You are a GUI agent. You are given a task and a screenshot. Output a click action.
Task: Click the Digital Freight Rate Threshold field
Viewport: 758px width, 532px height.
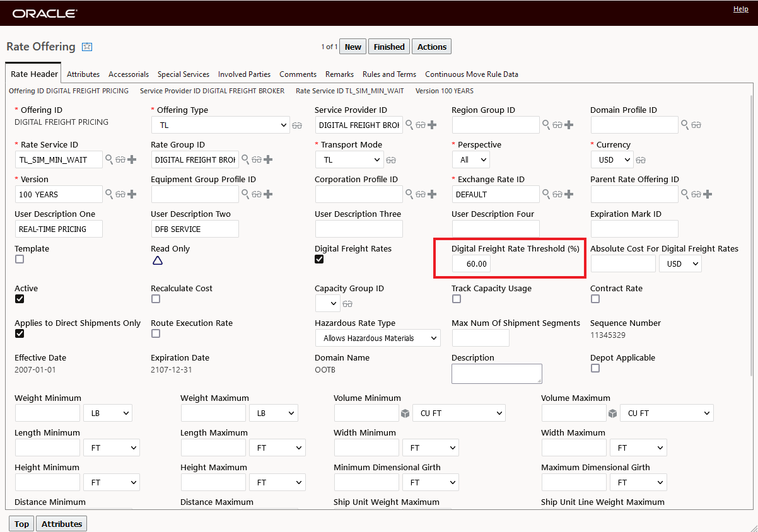pos(471,264)
